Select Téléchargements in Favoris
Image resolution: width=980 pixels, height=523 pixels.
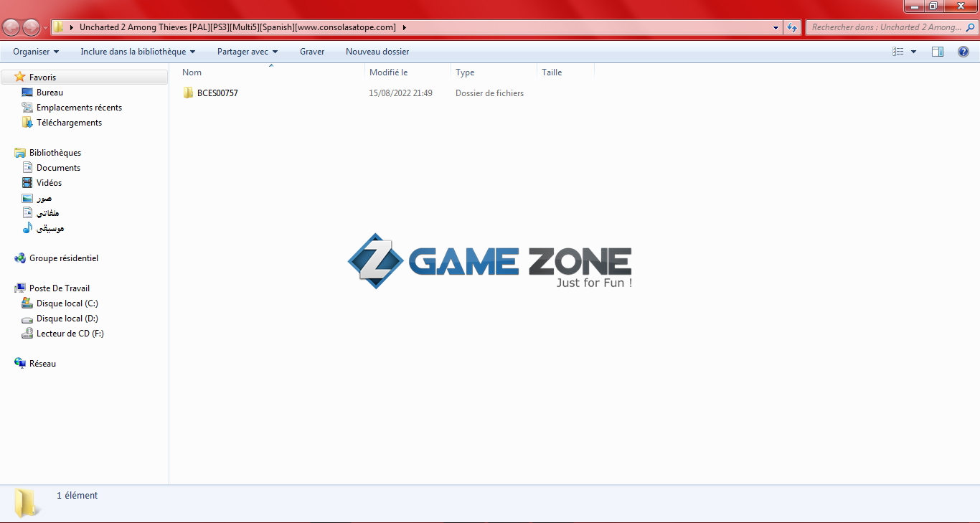coord(69,123)
